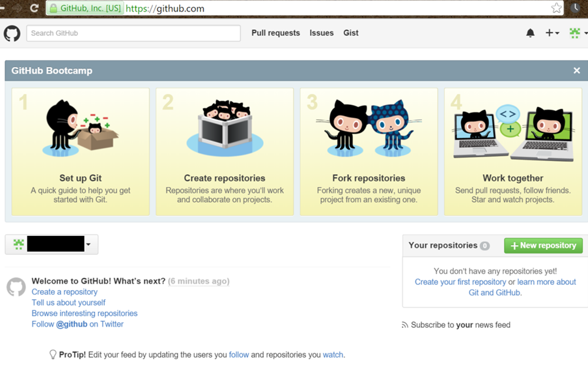588x369 pixels.
Task: Dismiss the GitHub Bootcamp banner
Action: tap(577, 70)
